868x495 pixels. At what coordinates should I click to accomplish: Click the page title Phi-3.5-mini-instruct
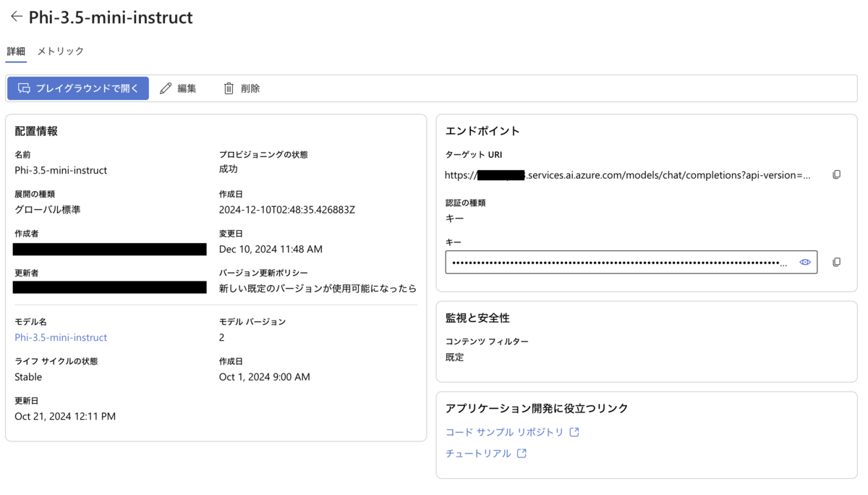[111, 17]
